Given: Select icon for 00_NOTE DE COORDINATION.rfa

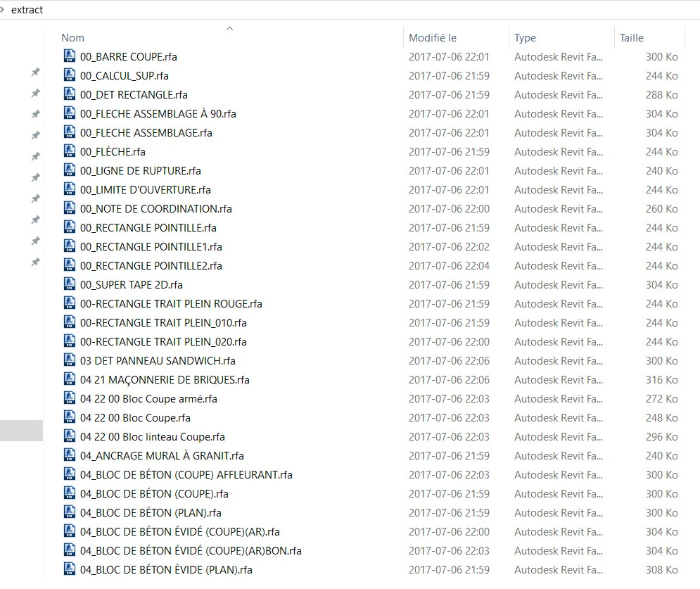Looking at the screenshot, I should [x=70, y=208].
